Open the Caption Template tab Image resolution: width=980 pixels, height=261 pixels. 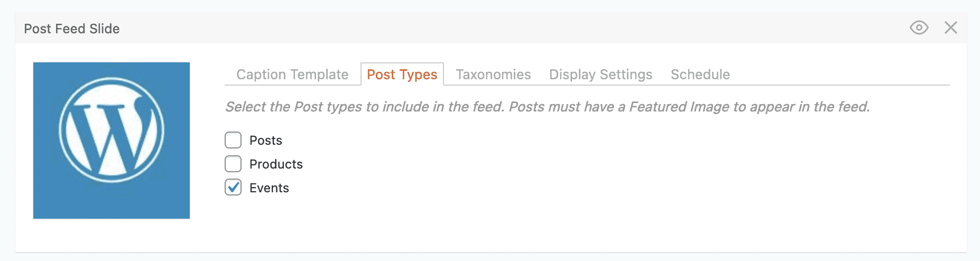[292, 74]
